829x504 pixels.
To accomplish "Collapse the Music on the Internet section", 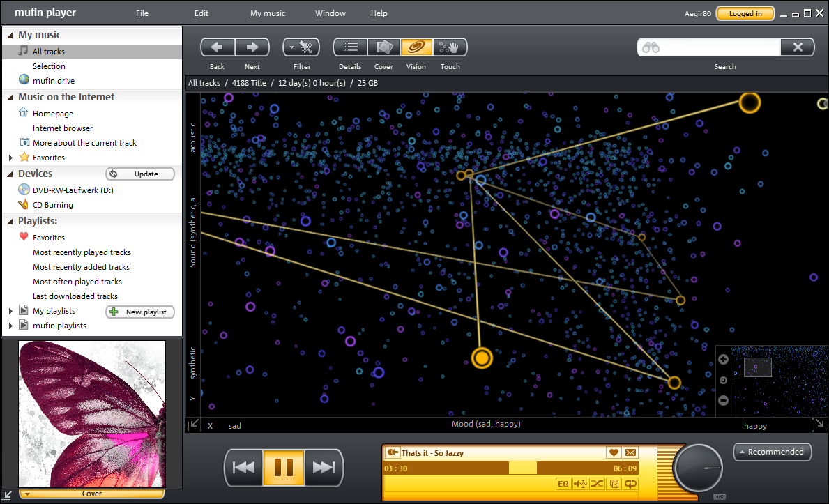I will (10, 98).
